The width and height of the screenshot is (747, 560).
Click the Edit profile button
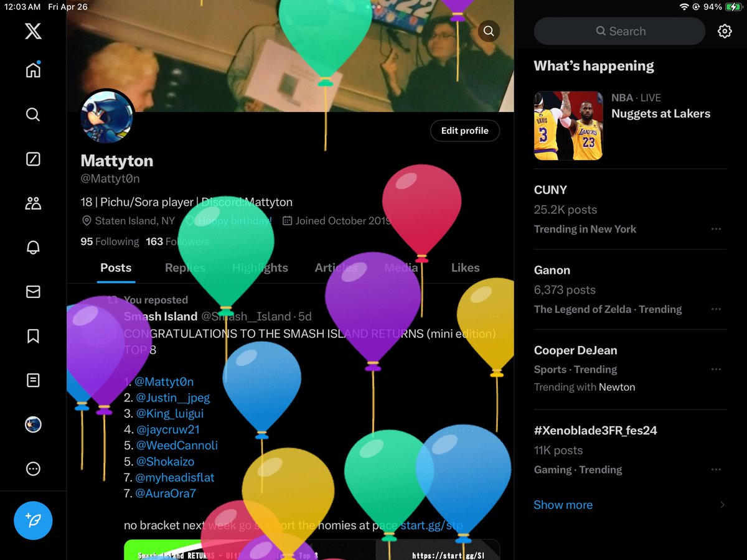coord(465,131)
